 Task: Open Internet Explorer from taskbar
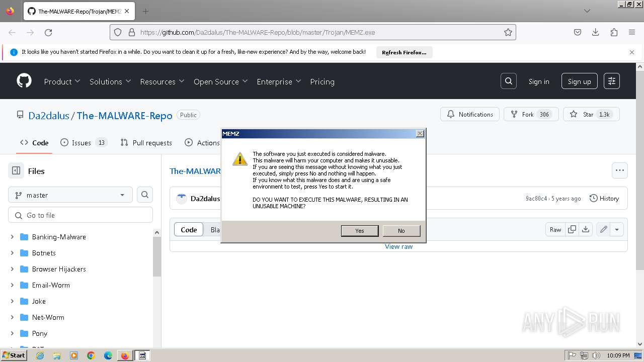coord(40,355)
